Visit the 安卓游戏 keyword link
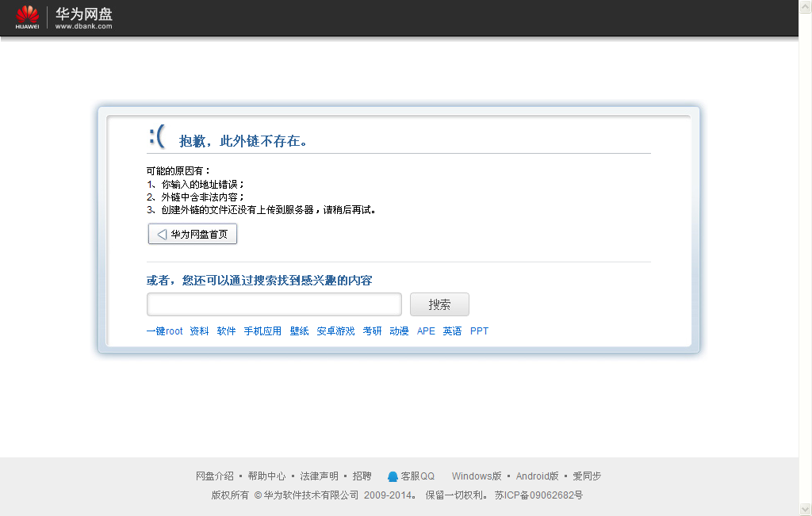The width and height of the screenshot is (812, 516). [335, 331]
